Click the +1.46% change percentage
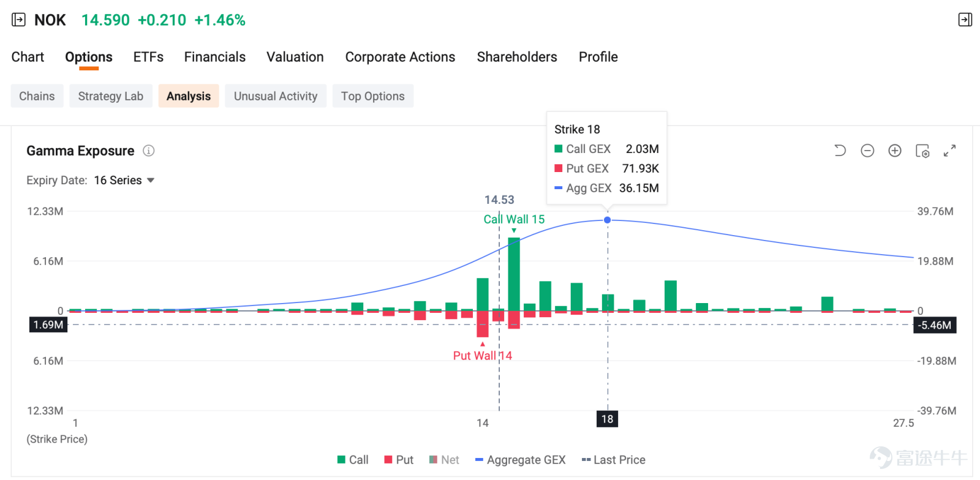Screen dimensions: 980x480 (220, 20)
